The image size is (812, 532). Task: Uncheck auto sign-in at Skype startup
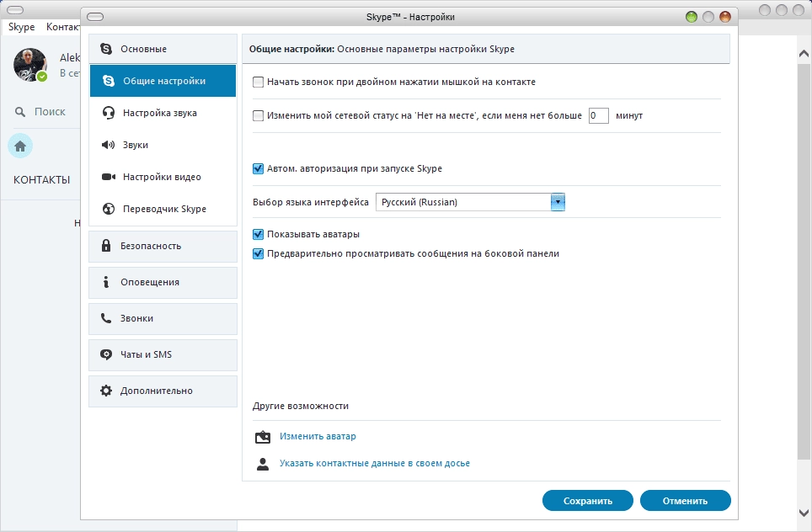pos(258,168)
